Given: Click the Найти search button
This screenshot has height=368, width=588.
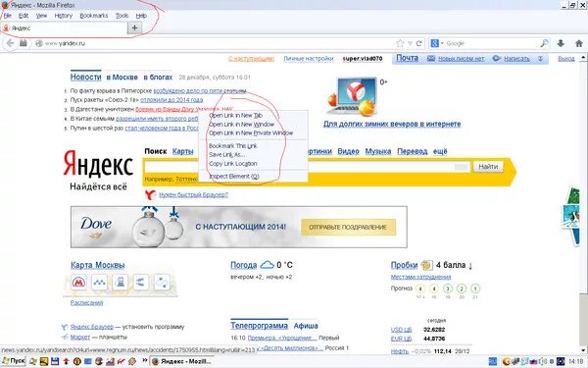Looking at the screenshot, I should 488,167.
